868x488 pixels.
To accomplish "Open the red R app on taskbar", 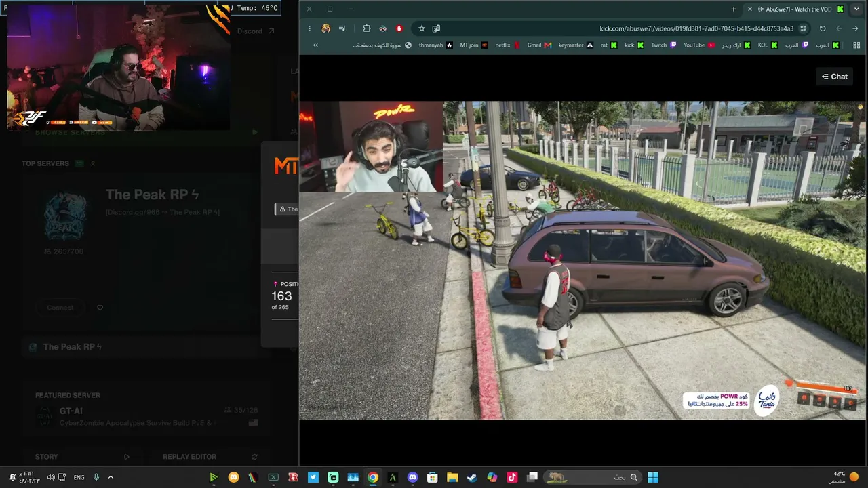I will (x=293, y=477).
